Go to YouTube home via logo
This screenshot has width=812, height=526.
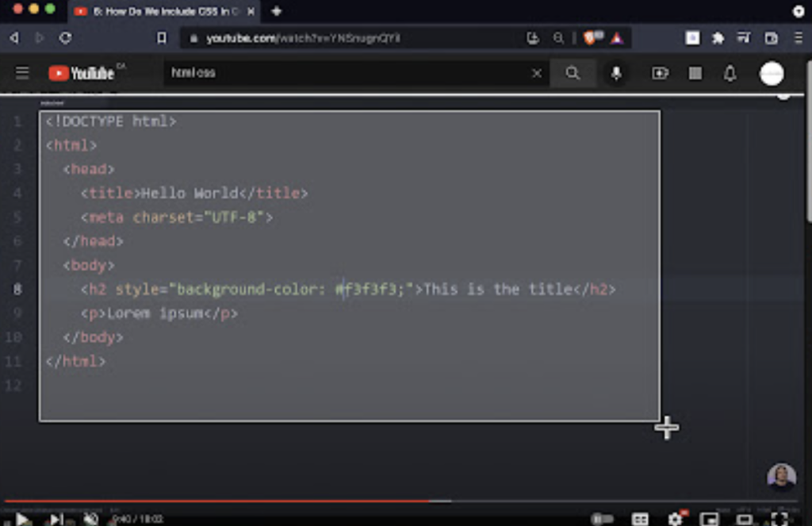tap(82, 73)
